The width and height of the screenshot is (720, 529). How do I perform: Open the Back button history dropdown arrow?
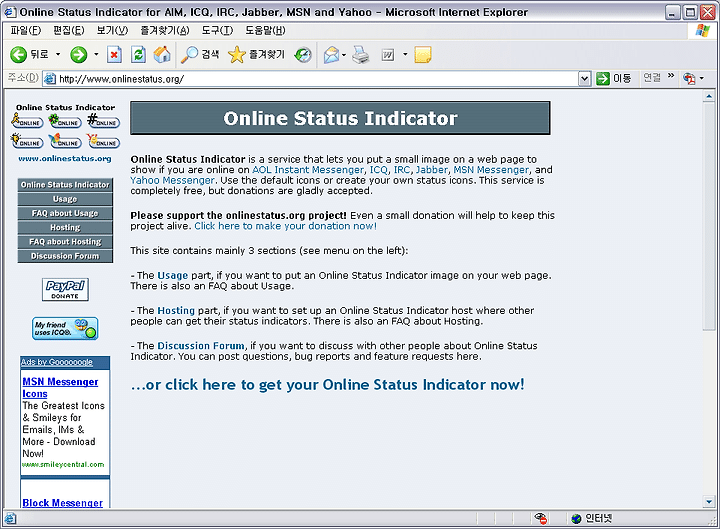pyautogui.click(x=58, y=55)
